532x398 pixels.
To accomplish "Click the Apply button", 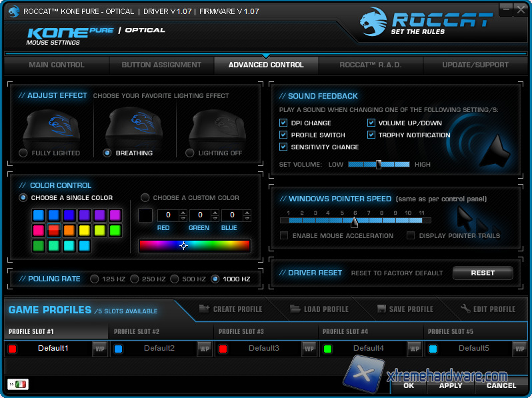I will click(x=451, y=385).
